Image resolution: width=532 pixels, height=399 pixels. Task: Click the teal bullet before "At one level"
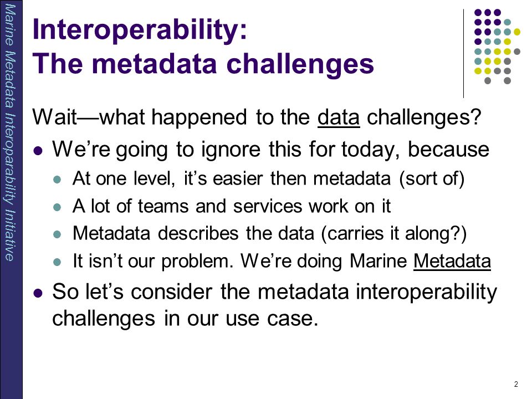57,179
